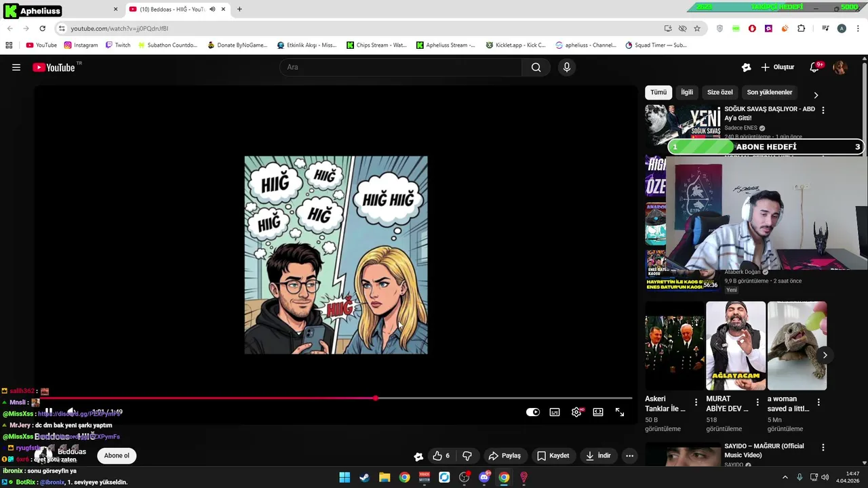Screen dimensions: 868x488
Task: Open the Squad Timer bookmark
Action: (656, 45)
